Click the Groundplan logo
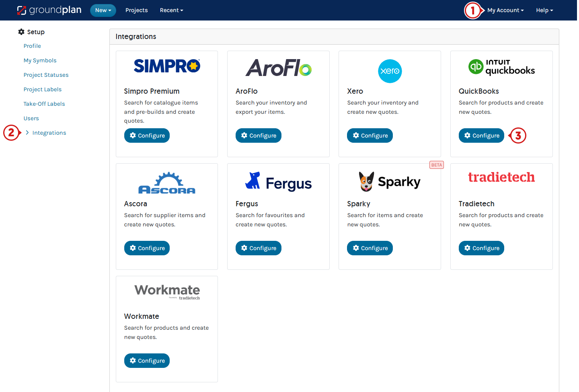 click(x=49, y=10)
